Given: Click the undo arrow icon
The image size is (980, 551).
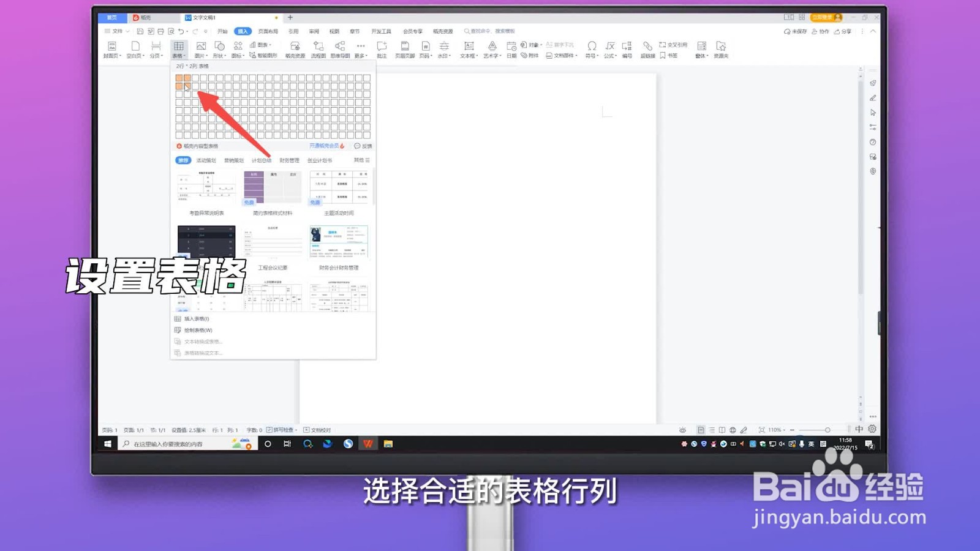Looking at the screenshot, I should click(181, 31).
